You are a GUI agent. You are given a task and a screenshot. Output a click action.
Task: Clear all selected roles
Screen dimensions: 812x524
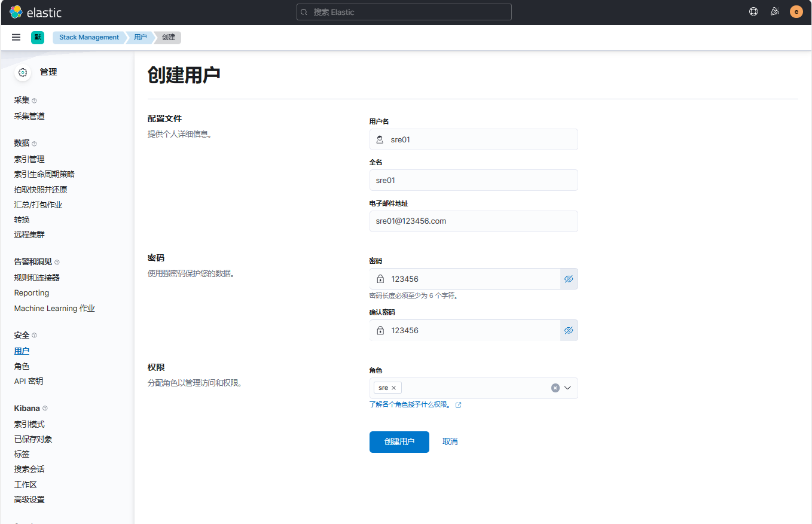555,388
